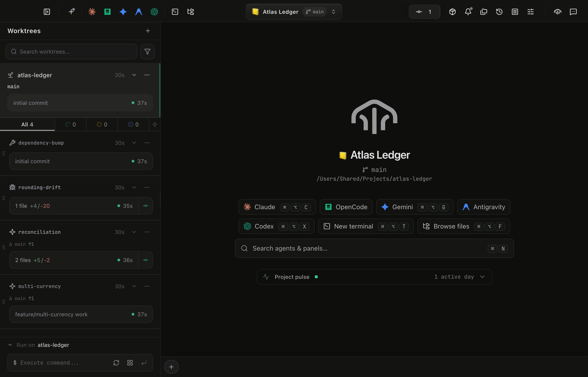This screenshot has height=377, width=588.
Task: Expand the Project pulse panel
Action: (x=374, y=277)
